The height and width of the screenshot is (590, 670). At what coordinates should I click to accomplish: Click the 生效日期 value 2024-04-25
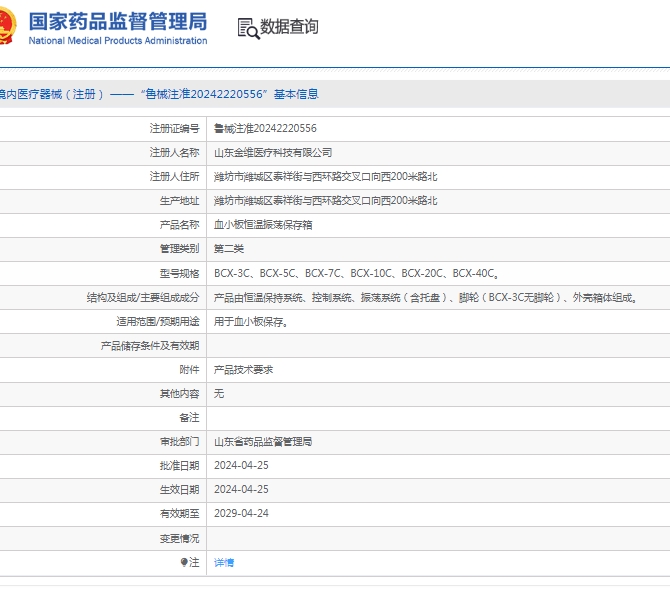(241, 489)
